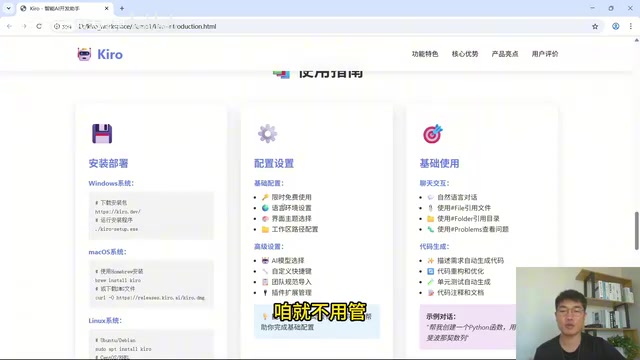
Task: Click the 助你完成基础配置 tip text
Action: coord(287,327)
